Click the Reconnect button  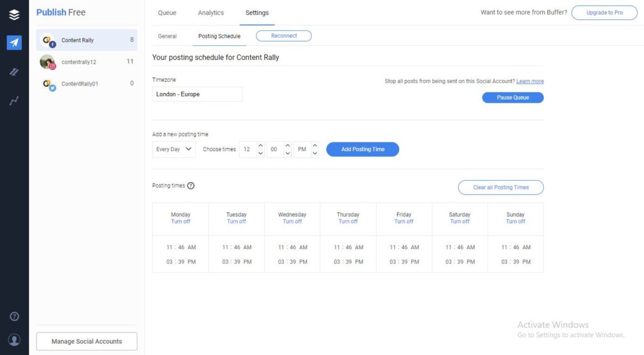click(284, 36)
